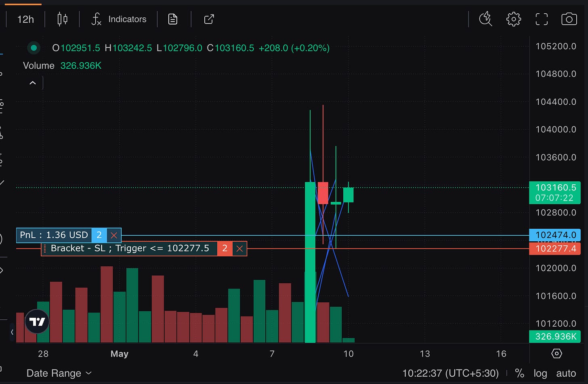
Task: Open the 12h interval selector
Action: (25, 19)
